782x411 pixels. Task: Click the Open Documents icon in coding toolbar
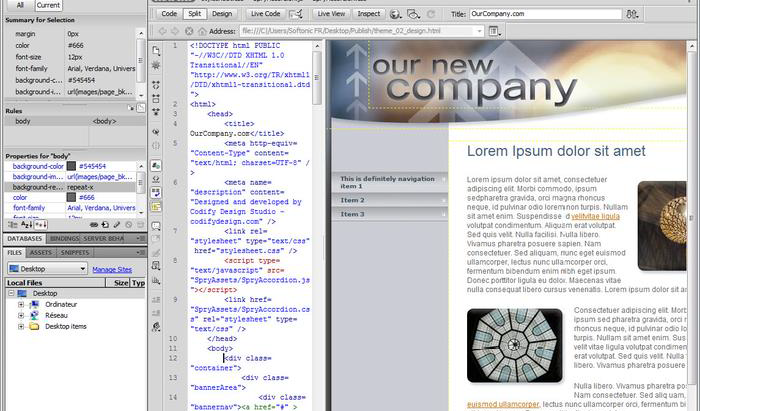pyautogui.click(x=156, y=51)
